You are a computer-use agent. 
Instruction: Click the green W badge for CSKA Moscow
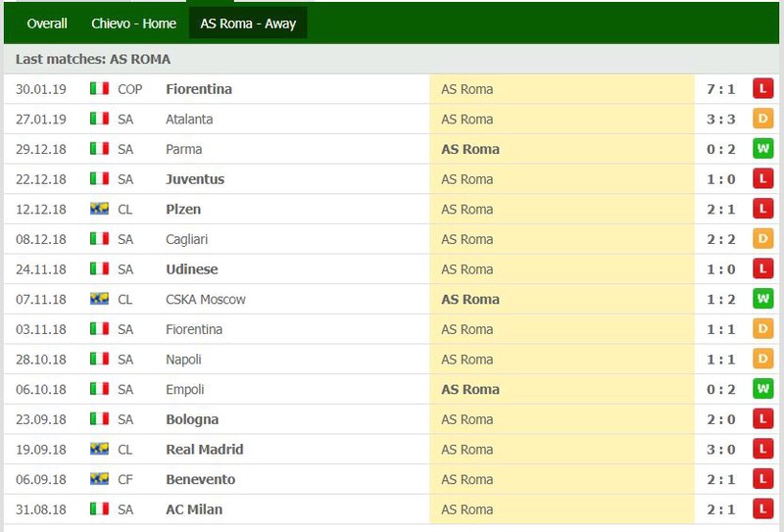pos(762,299)
